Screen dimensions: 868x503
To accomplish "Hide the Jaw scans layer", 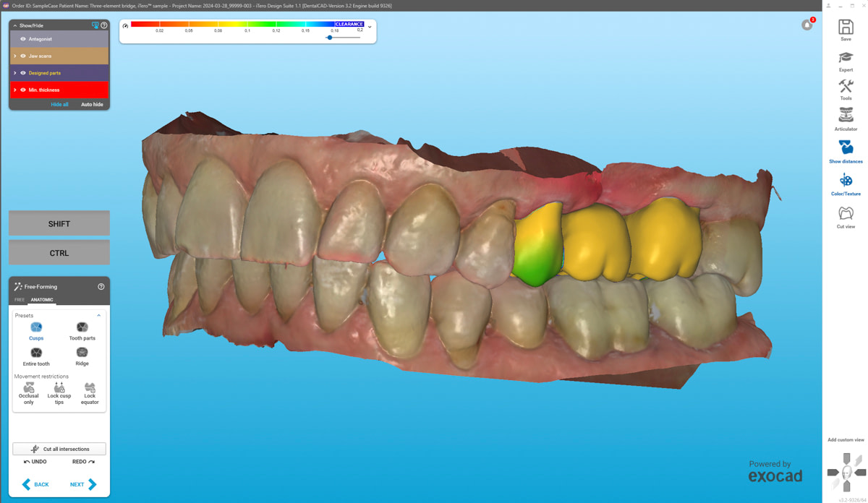I will tap(23, 56).
